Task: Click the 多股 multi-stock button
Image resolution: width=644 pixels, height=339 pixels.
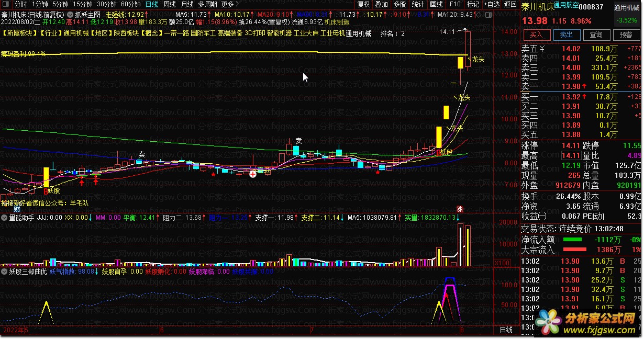Action: [x=399, y=4]
